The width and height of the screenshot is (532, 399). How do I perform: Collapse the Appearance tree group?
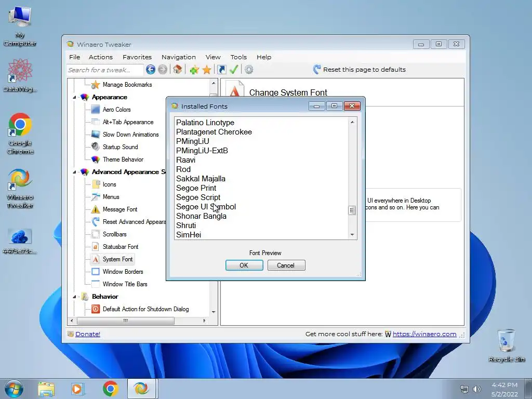click(x=74, y=97)
